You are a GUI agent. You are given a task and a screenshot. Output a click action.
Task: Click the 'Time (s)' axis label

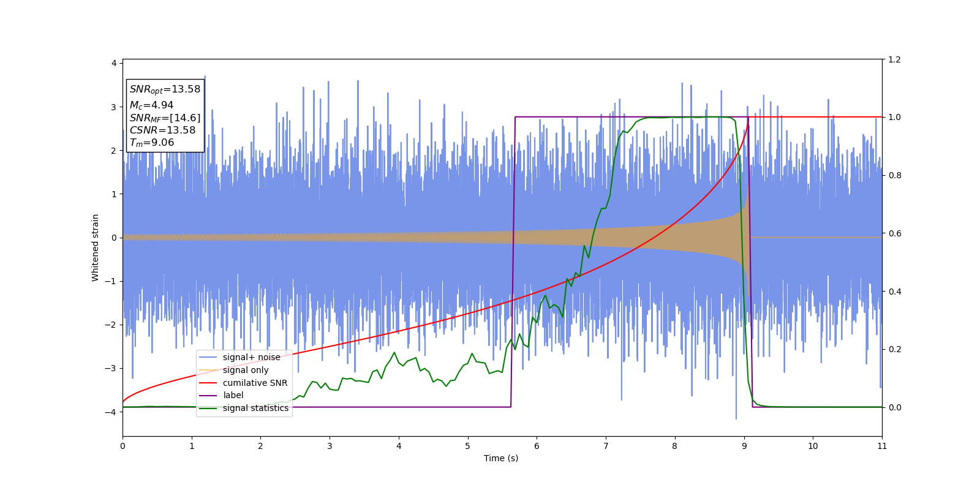click(501, 458)
